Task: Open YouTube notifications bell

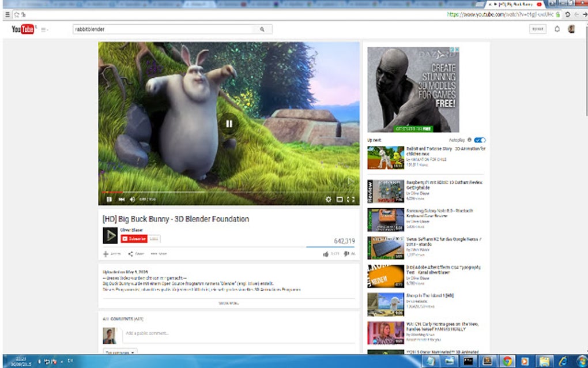Action: 556,28
